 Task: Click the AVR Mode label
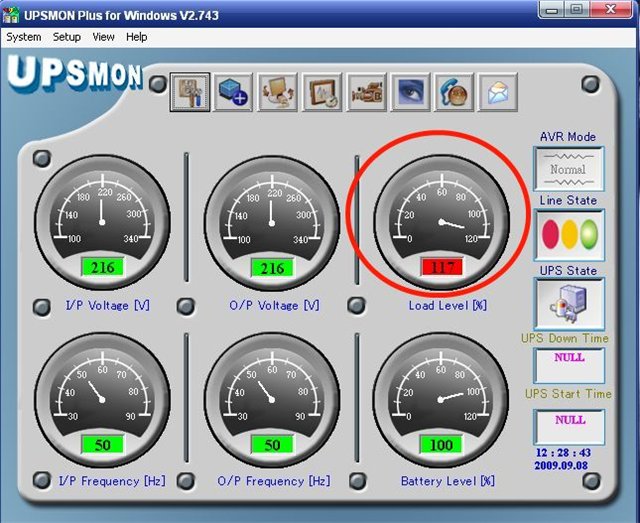(568, 137)
